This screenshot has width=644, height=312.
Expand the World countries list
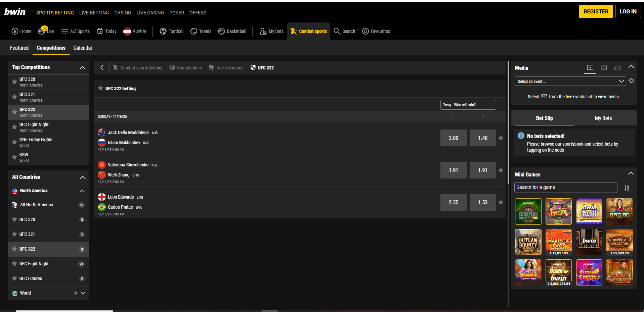pos(83,293)
